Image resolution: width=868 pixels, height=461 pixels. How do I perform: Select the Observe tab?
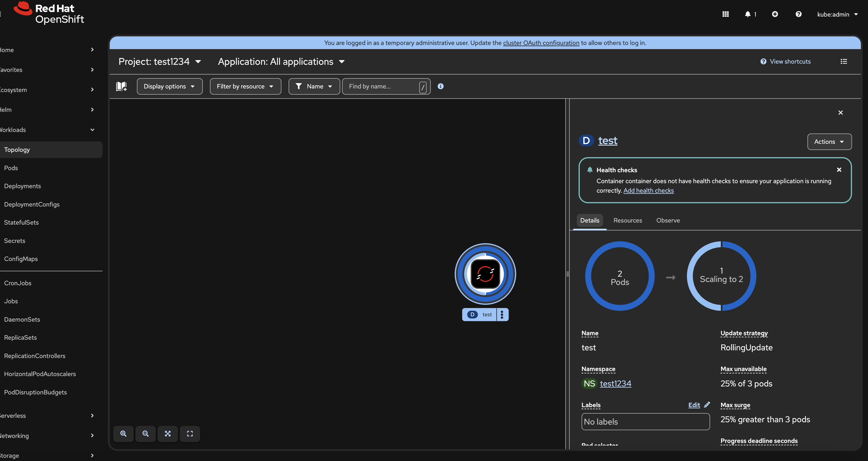click(x=668, y=220)
